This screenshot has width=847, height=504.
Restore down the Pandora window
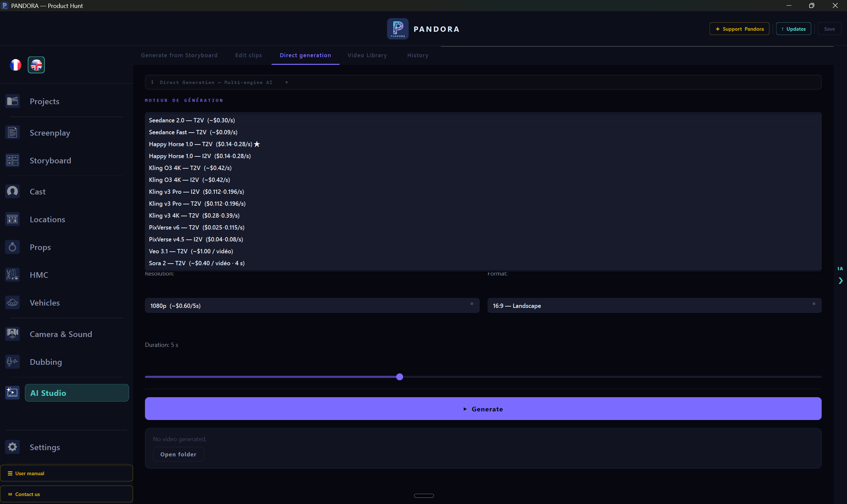pyautogui.click(x=811, y=5)
